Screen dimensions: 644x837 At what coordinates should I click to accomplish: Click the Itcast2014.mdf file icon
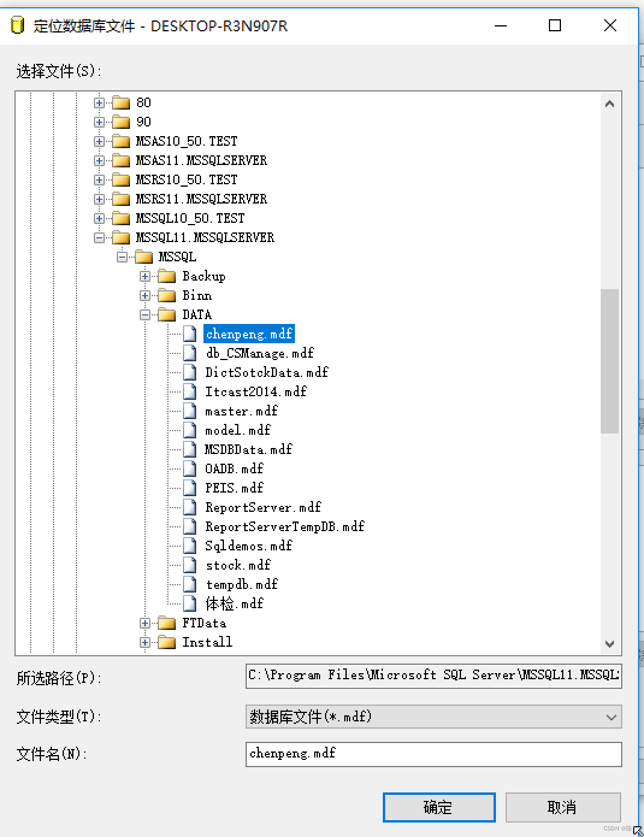[190, 391]
